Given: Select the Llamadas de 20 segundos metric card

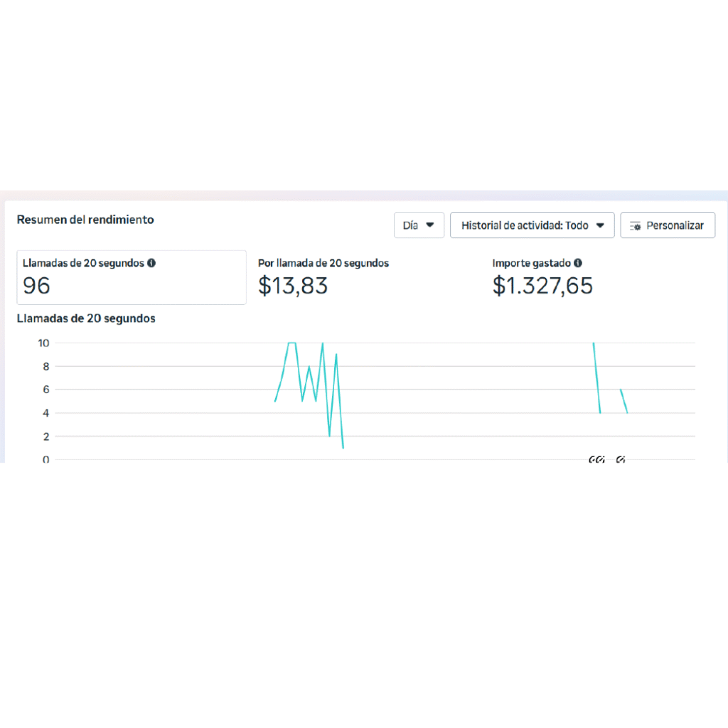Looking at the screenshot, I should [132, 277].
